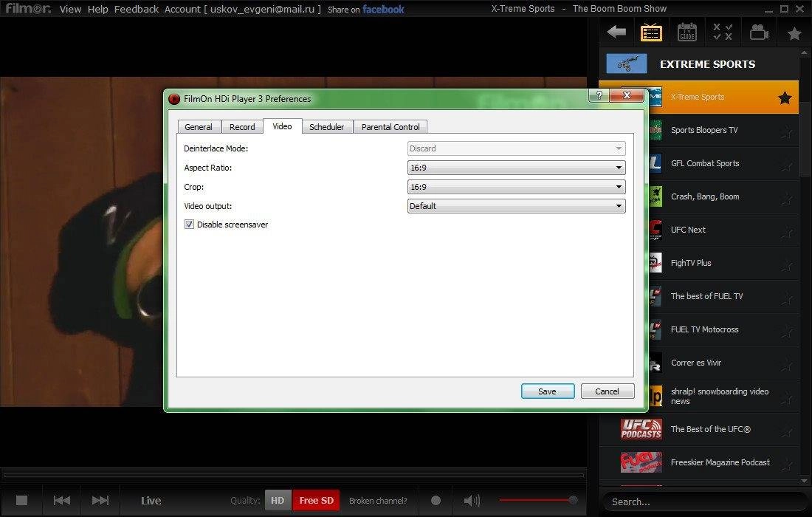Open the Aspect Ratio dropdown

516,168
